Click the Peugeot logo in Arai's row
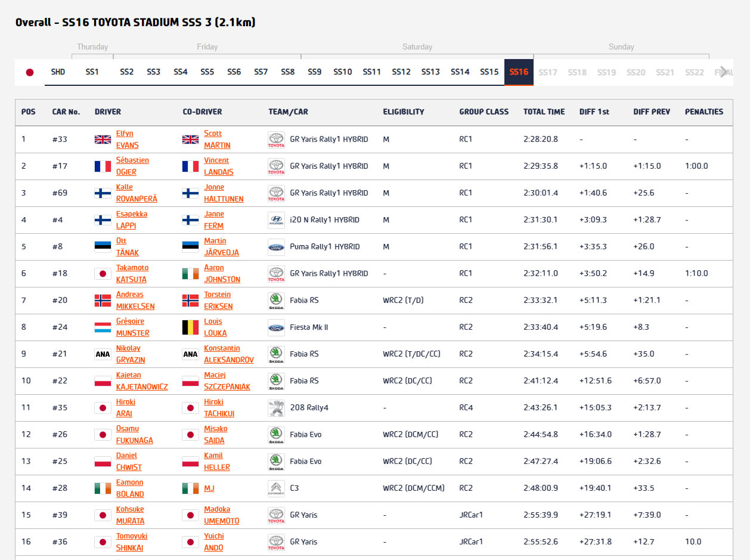 coord(276,408)
